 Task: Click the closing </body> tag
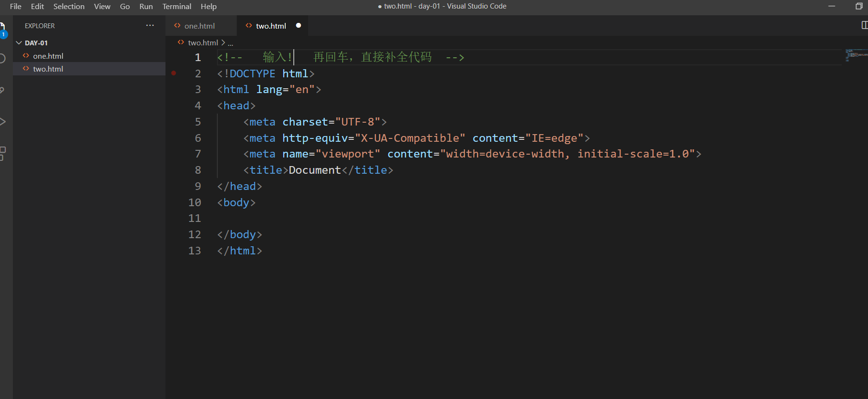pyautogui.click(x=239, y=234)
